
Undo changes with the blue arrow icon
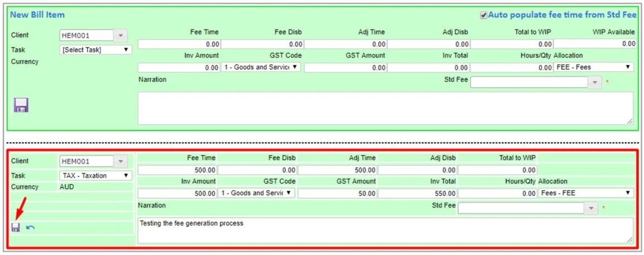click(x=31, y=228)
